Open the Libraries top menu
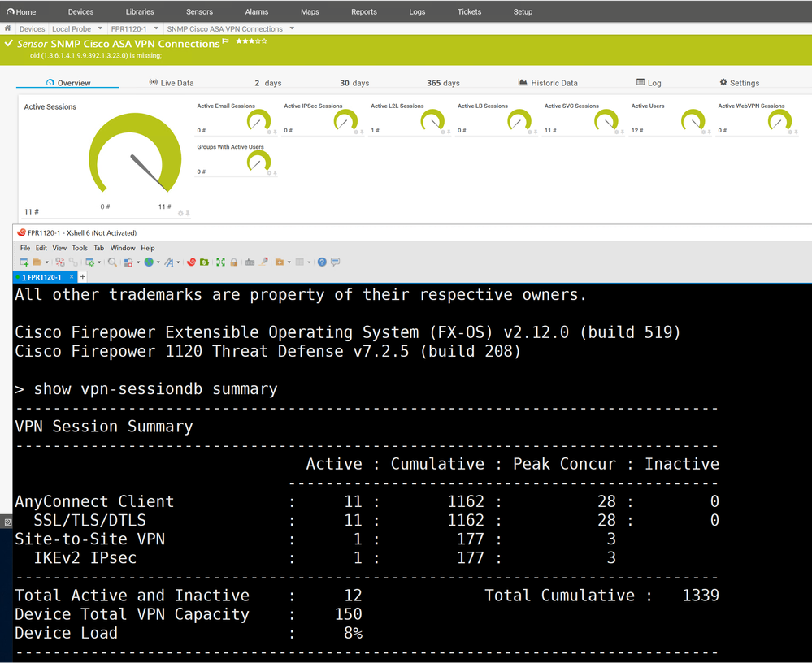 point(140,11)
